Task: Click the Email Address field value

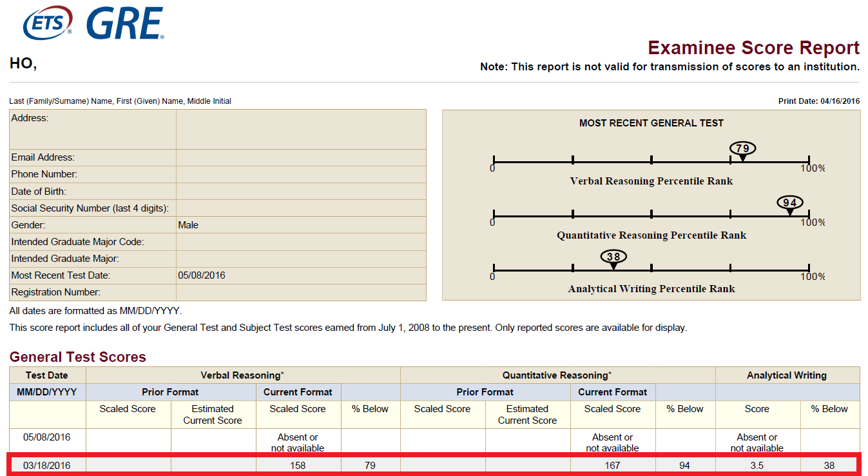Action: point(301,157)
